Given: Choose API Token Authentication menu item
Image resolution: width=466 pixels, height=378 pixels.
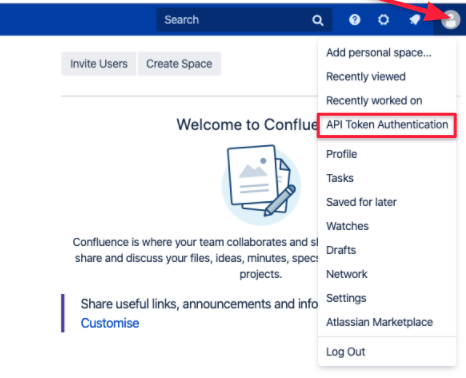Looking at the screenshot, I should (387, 125).
